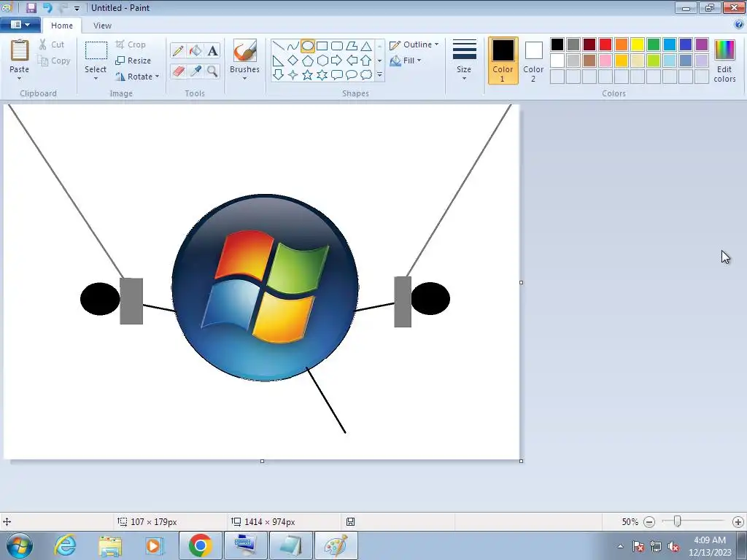747x560 pixels.
Task: Open the shape Fill dropdown
Action: 406,61
